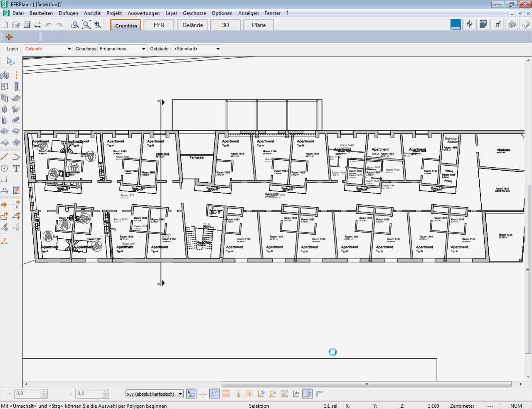This screenshot has width=532, height=409.
Task: Click the '1:100' scale in the status bar
Action: click(433, 406)
